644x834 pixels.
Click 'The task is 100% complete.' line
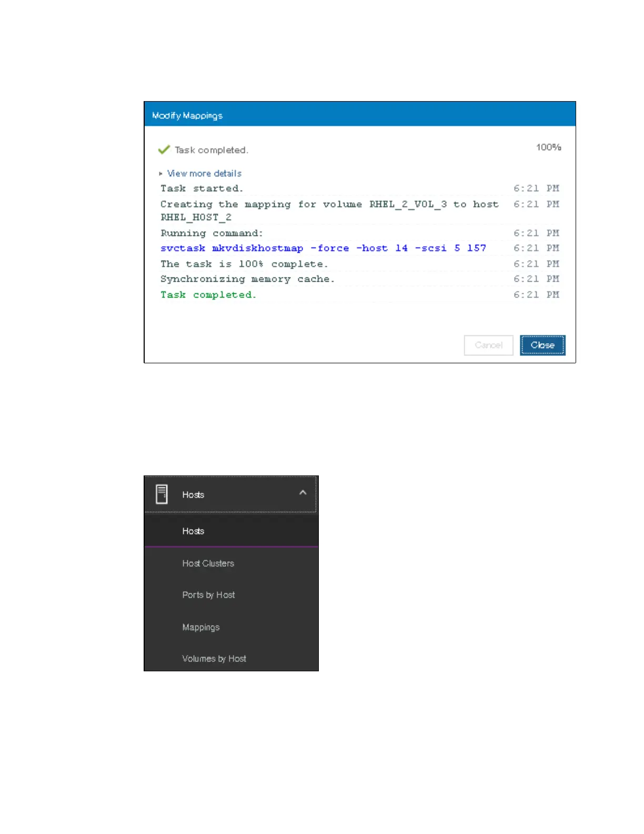point(244,264)
